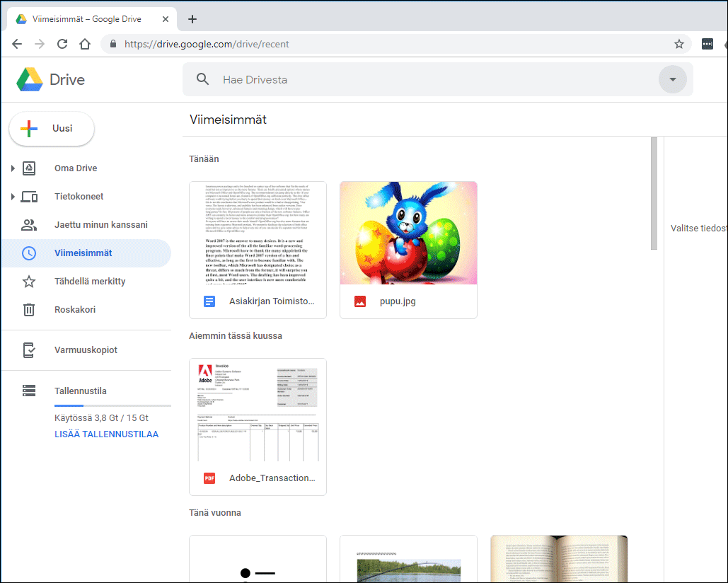Viewport: 728px width, 583px height.
Task: Click the padlock icon in the address bar
Action: point(112,43)
